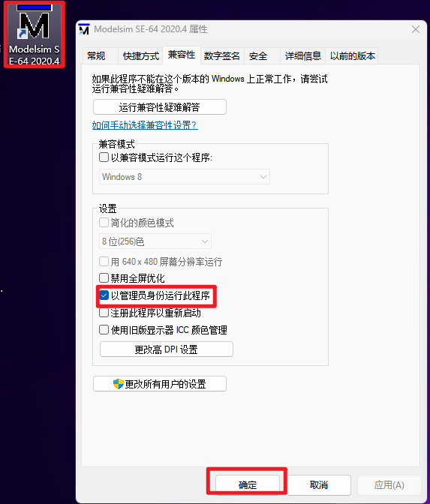Screen dimensions: 430x504
Task: Click the Modelsim icon in the title bar
Action: tap(84, 29)
